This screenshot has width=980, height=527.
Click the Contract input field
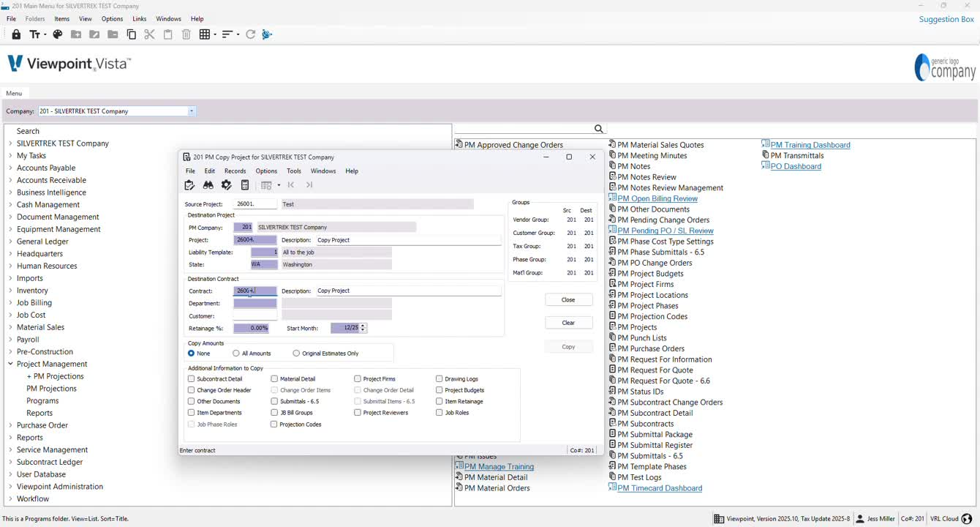(x=255, y=291)
